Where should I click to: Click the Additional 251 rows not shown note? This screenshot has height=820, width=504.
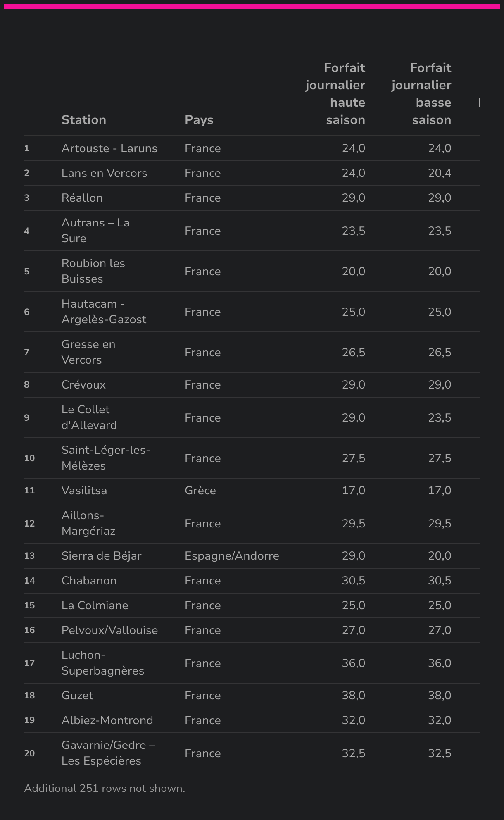(x=105, y=788)
